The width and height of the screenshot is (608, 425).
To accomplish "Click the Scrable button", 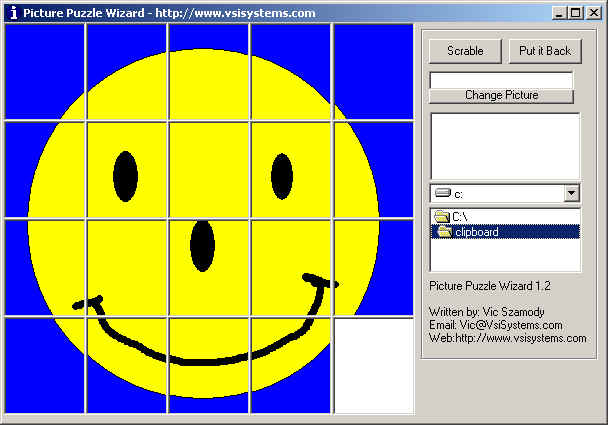I will point(465,51).
